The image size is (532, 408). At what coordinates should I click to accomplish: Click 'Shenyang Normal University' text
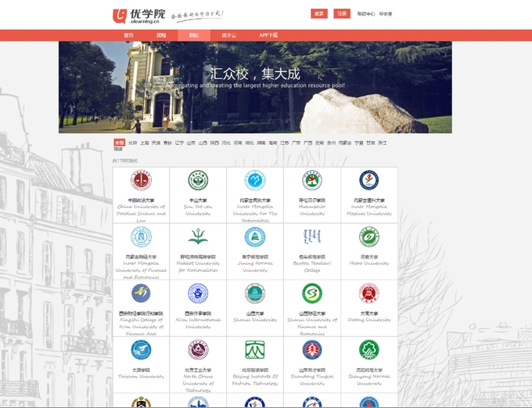coord(369,380)
